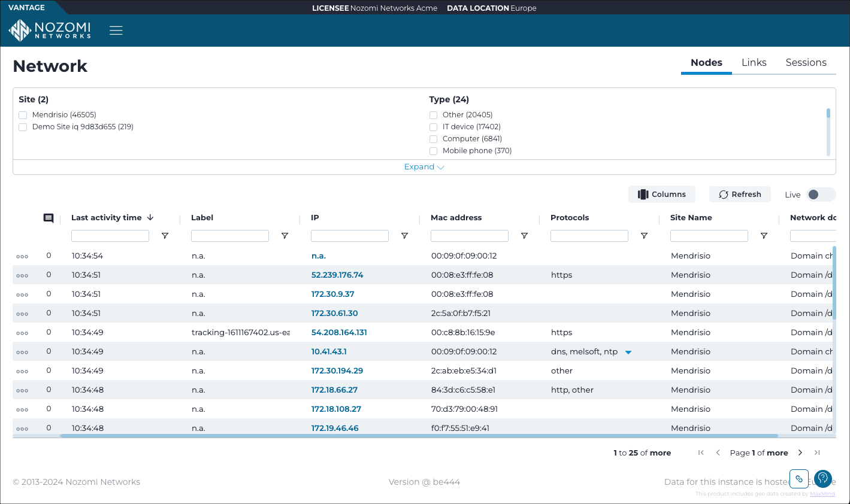The image size is (850, 504).
Task: Check the Computer (6841) type checkbox
Action: click(433, 139)
